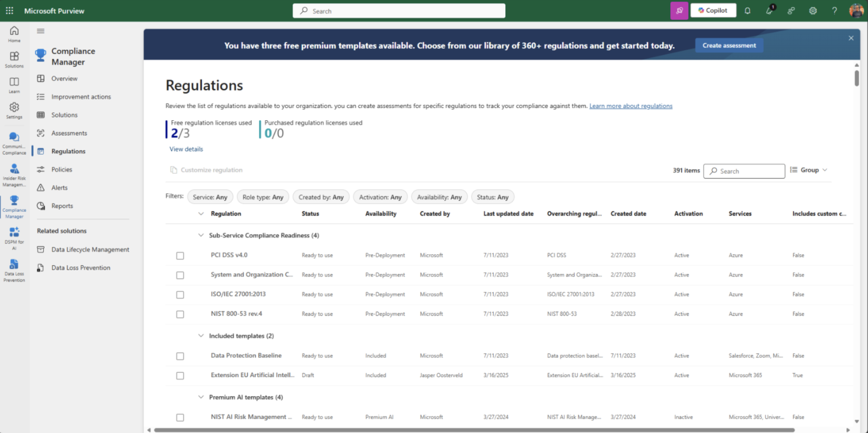This screenshot has height=433, width=868.
Task: Select checkbox for Extension EU Artificial Intell...
Action: (x=180, y=376)
